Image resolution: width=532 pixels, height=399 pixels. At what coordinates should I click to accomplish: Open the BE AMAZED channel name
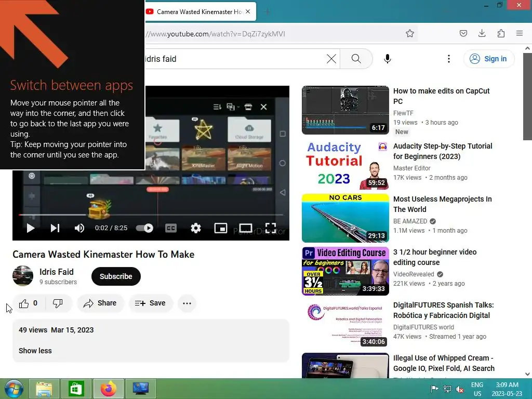[410, 221]
